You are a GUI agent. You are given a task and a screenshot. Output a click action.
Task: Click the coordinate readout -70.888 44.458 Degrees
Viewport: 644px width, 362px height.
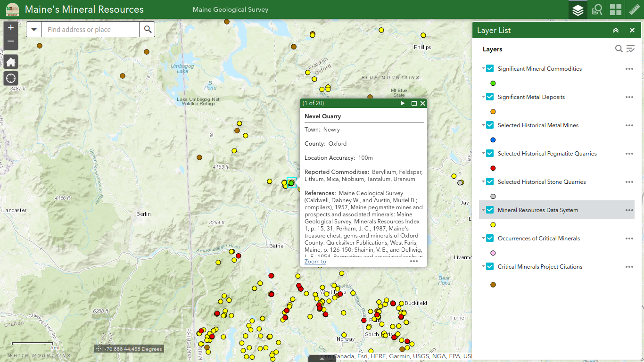click(133, 349)
